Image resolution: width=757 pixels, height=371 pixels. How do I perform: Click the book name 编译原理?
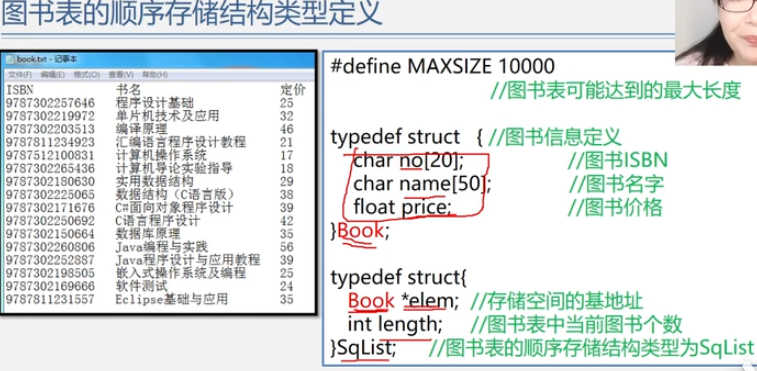click(141, 129)
